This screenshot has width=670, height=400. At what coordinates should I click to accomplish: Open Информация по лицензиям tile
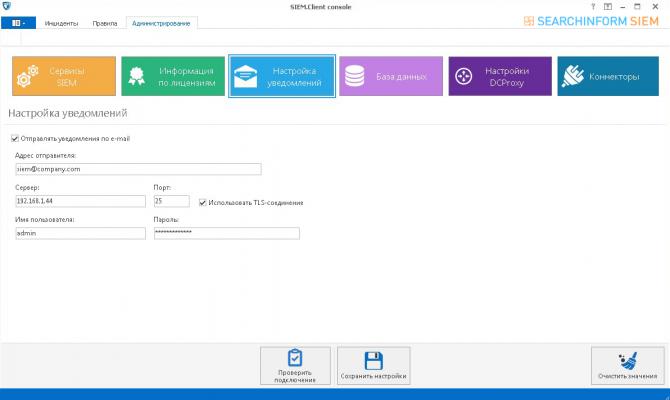[173, 76]
